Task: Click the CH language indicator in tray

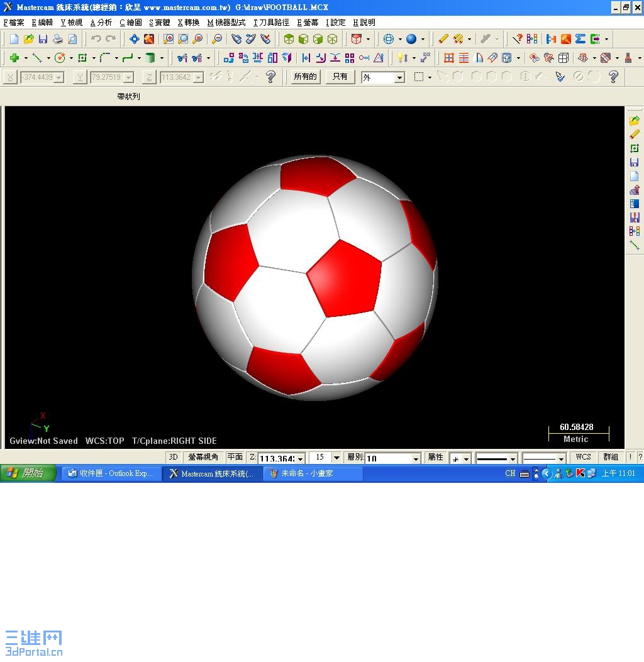Action: pos(510,473)
